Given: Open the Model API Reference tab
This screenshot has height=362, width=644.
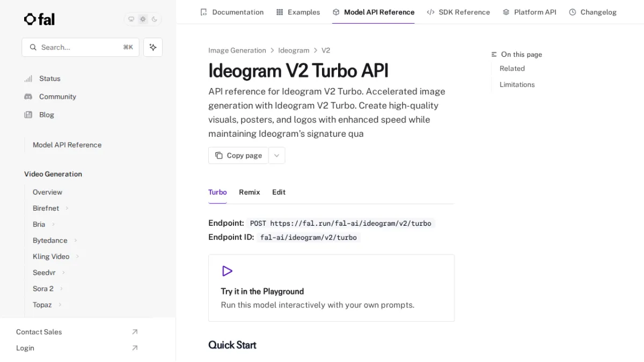Looking at the screenshot, I should 373,12.
